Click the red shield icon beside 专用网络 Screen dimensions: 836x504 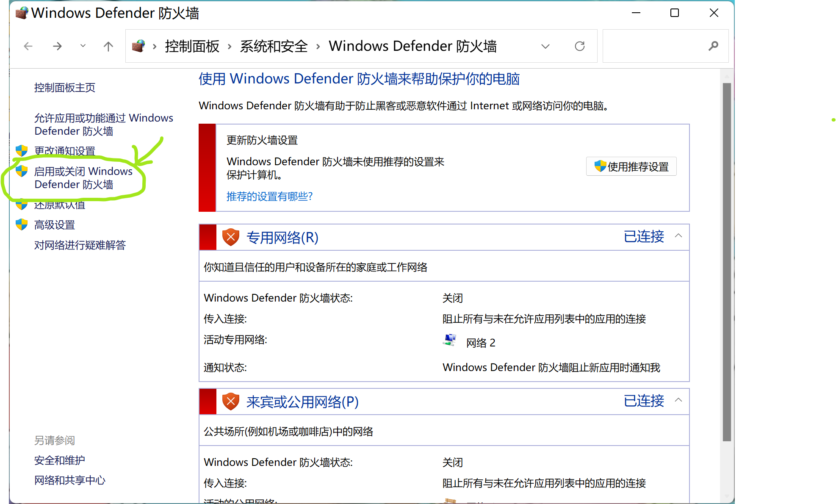click(x=231, y=237)
